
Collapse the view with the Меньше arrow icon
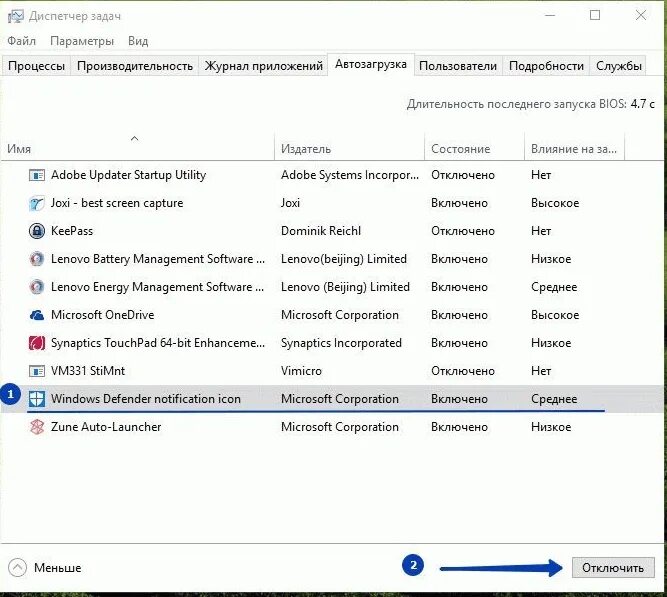17,568
